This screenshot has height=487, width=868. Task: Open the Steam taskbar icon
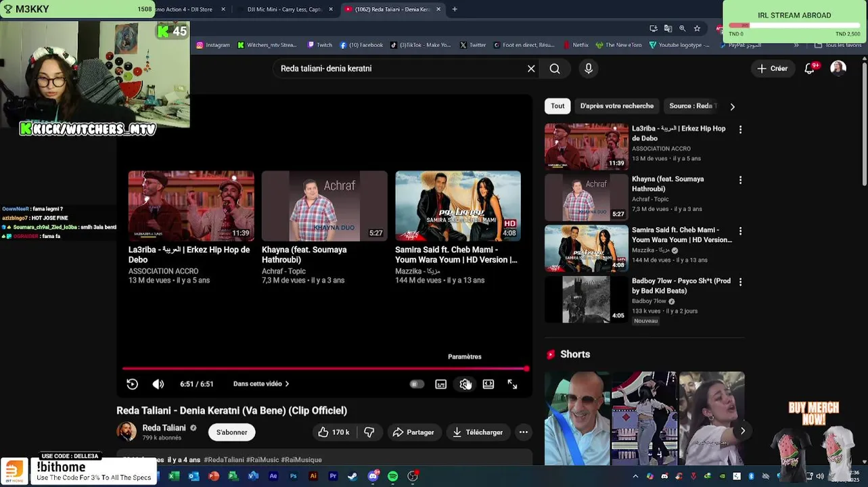(x=352, y=476)
